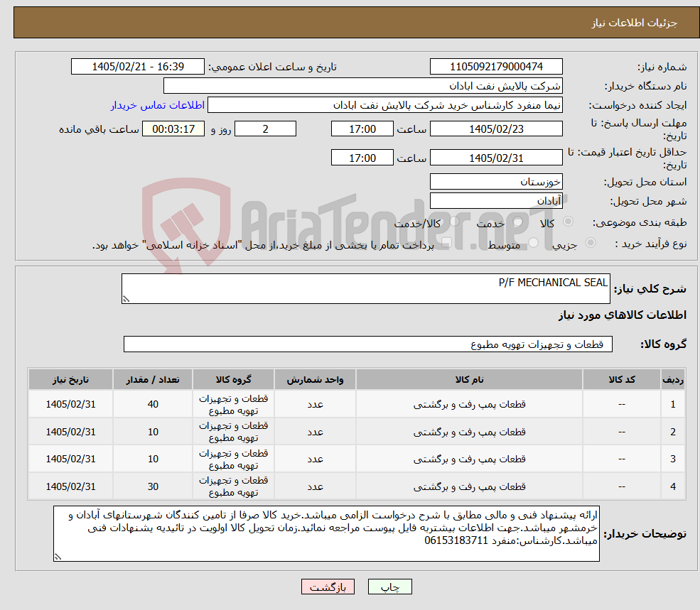Click the چاپ print button
This screenshot has height=610, width=700.
(x=389, y=587)
